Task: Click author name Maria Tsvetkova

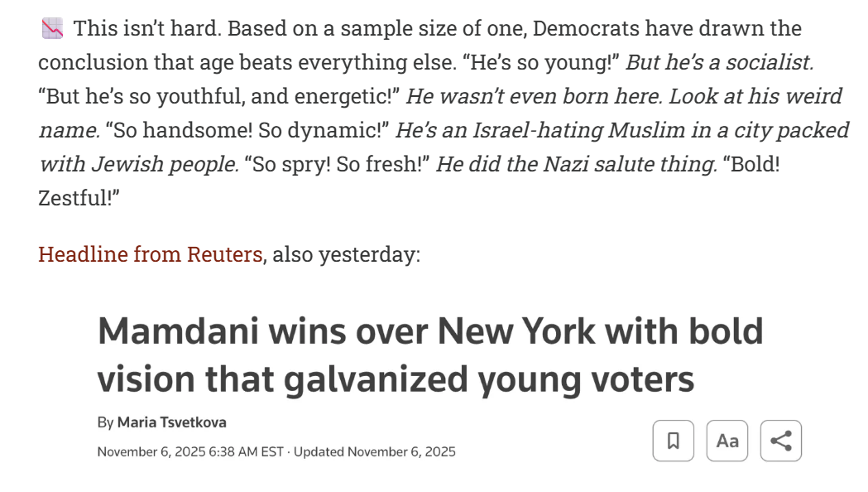Action: (x=171, y=422)
